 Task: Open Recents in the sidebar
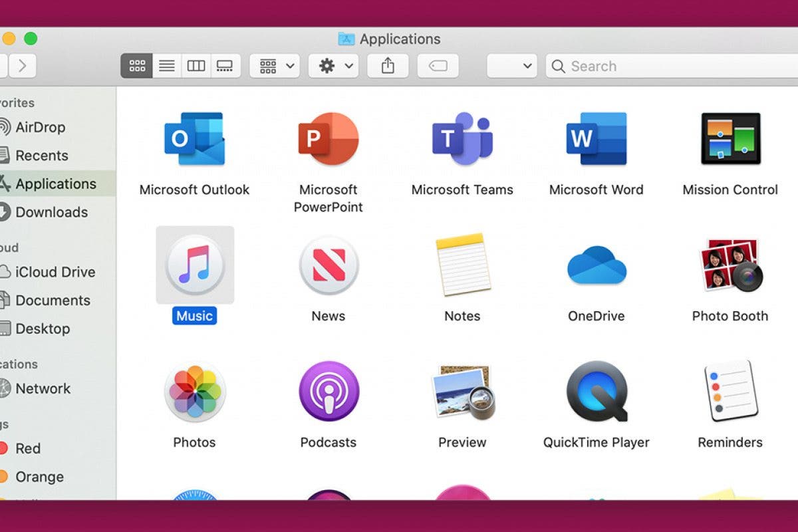click(58, 156)
